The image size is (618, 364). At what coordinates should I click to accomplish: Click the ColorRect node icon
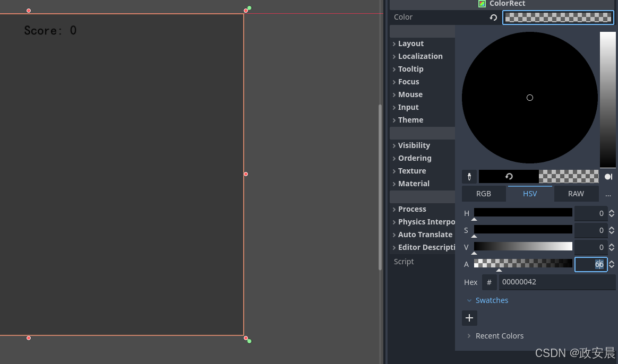point(482,4)
